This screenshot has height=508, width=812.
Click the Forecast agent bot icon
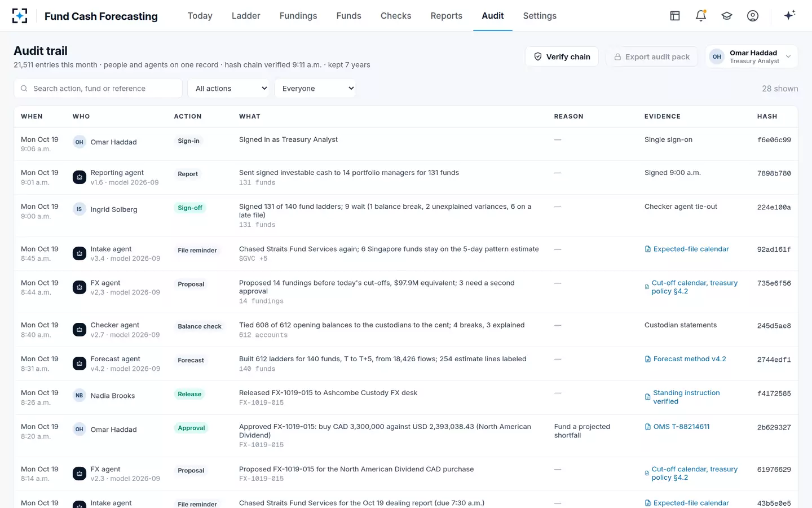(80, 364)
